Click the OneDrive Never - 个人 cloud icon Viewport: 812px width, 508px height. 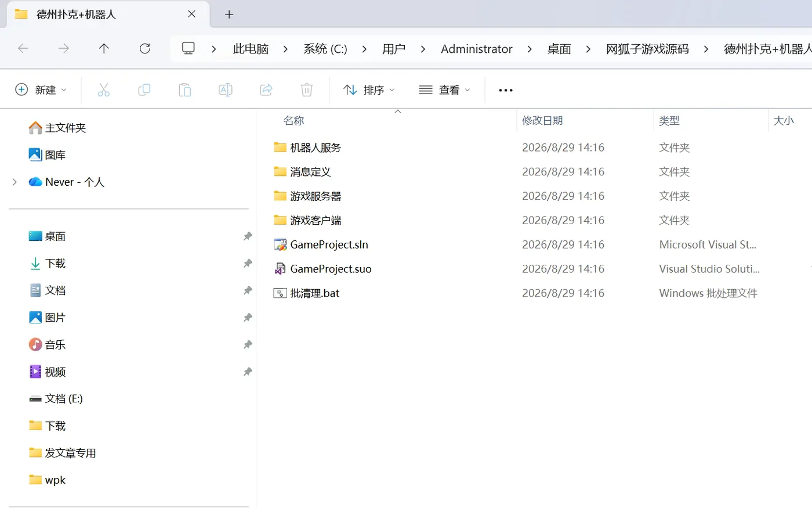35,182
